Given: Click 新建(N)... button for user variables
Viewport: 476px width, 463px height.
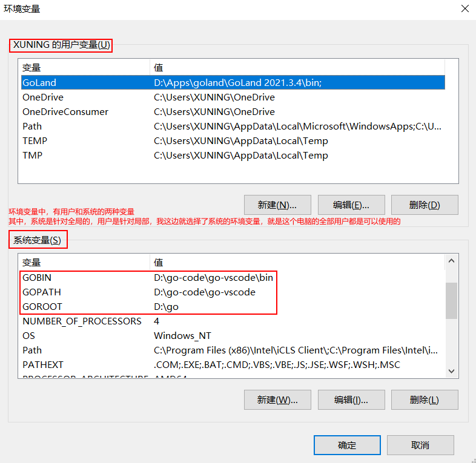Looking at the screenshot, I should click(277, 205).
